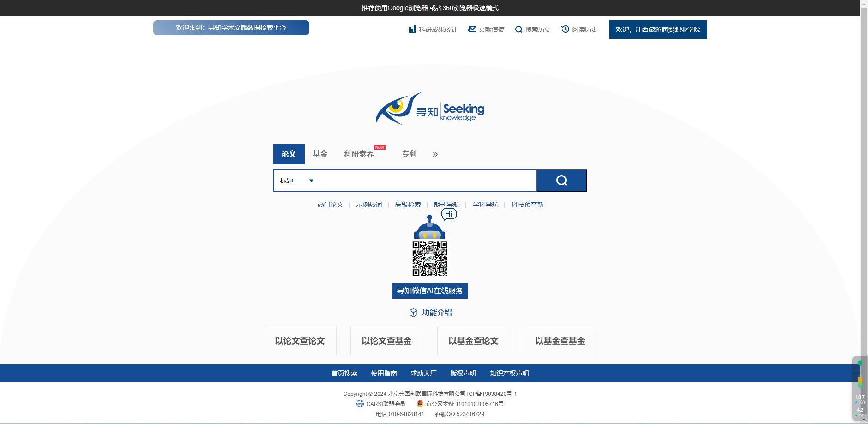The width and height of the screenshot is (868, 424).
Task: Open 求助大厅 in footer navigation
Action: (x=424, y=373)
